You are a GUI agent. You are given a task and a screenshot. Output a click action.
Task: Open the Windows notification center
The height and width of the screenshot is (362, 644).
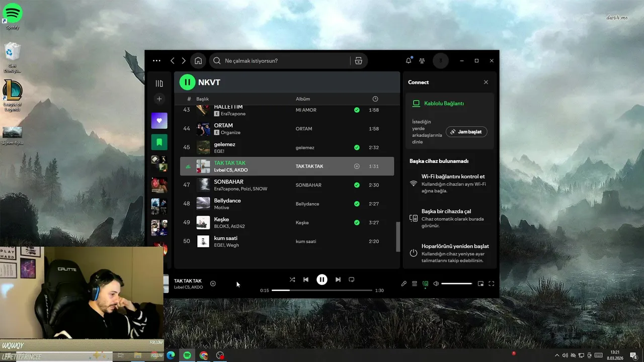pos(634,355)
